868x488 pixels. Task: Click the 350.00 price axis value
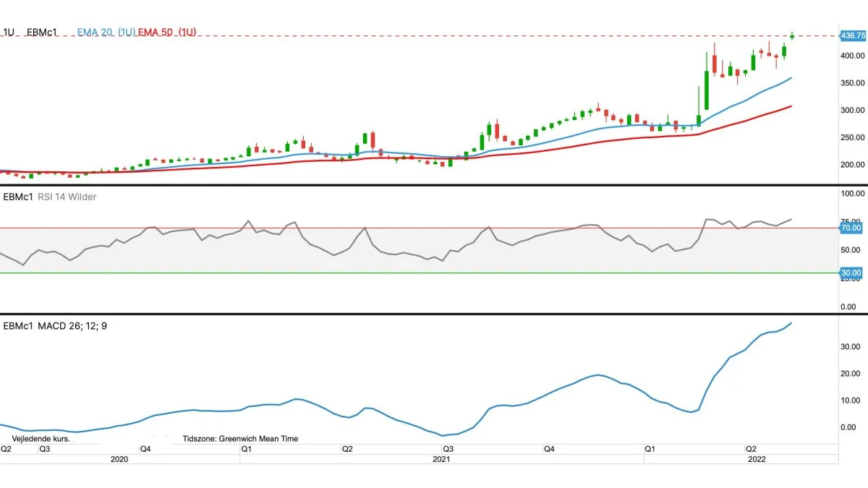click(852, 83)
